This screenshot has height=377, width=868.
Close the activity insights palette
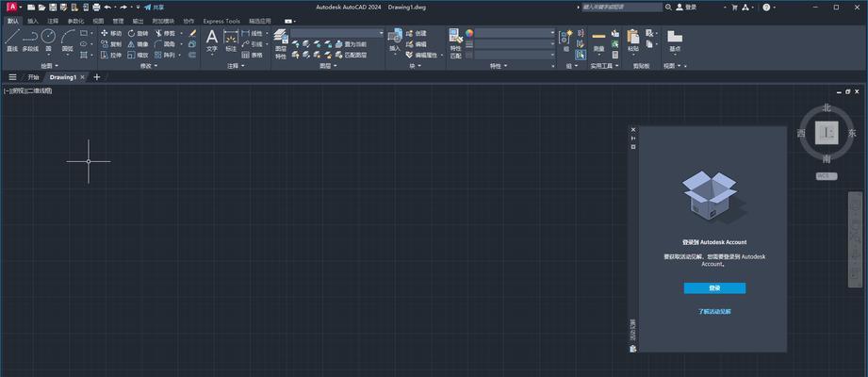634,129
